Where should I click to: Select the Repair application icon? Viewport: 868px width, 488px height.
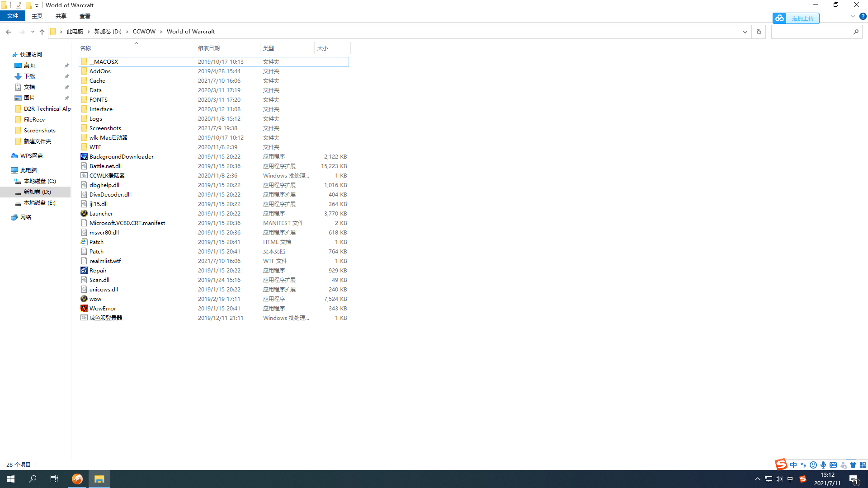coord(84,270)
